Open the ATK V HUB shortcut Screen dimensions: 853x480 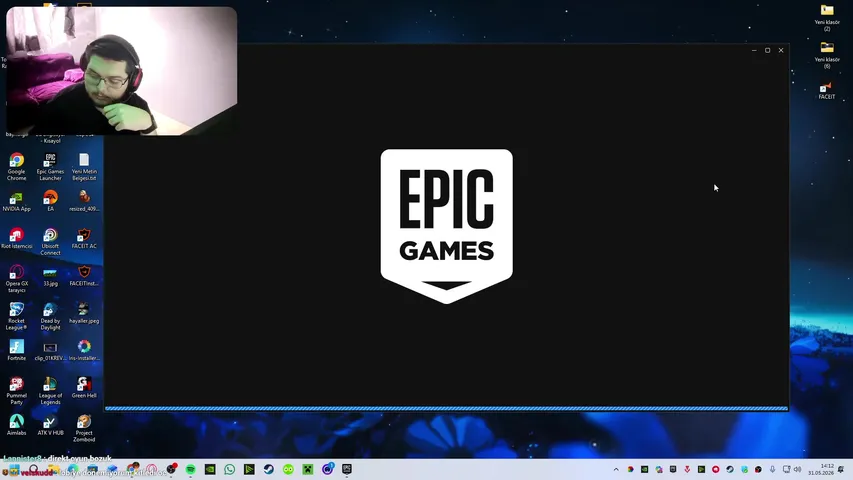coord(50,425)
